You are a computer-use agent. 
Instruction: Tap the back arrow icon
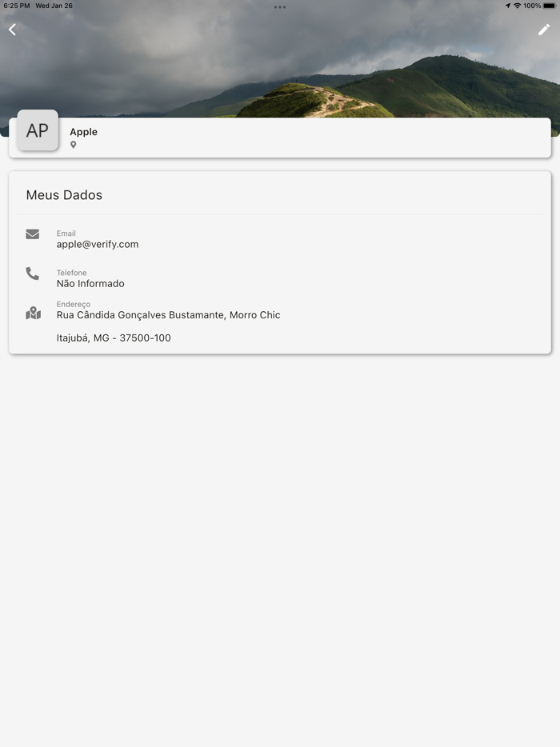[x=12, y=30]
